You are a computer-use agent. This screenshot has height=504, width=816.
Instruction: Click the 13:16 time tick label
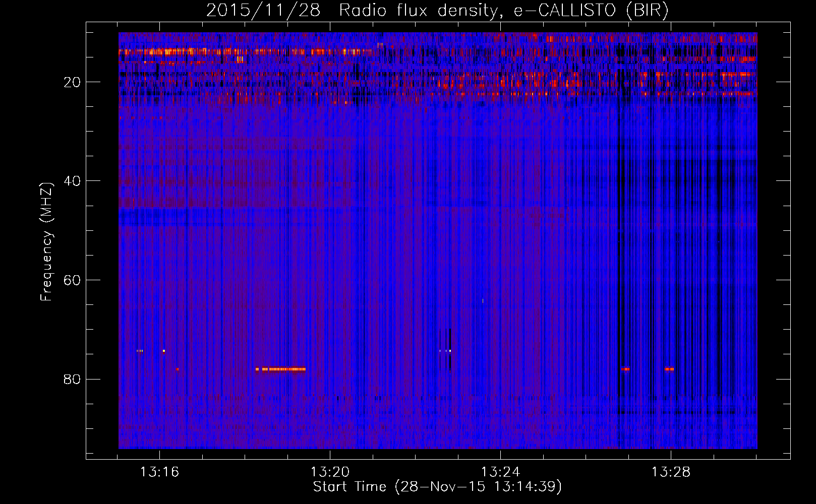[159, 472]
